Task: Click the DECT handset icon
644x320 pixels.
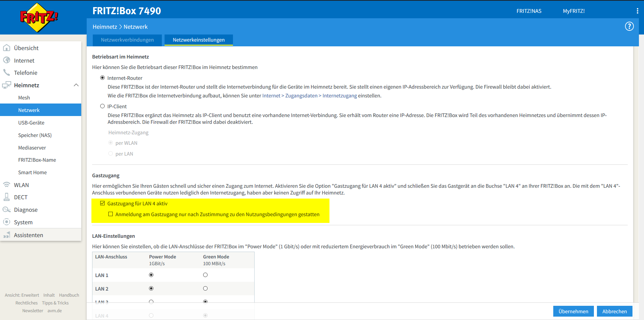Action: tap(6, 197)
